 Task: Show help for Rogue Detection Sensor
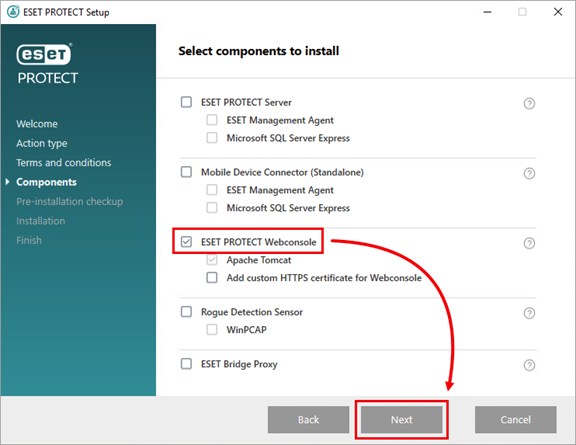point(529,313)
